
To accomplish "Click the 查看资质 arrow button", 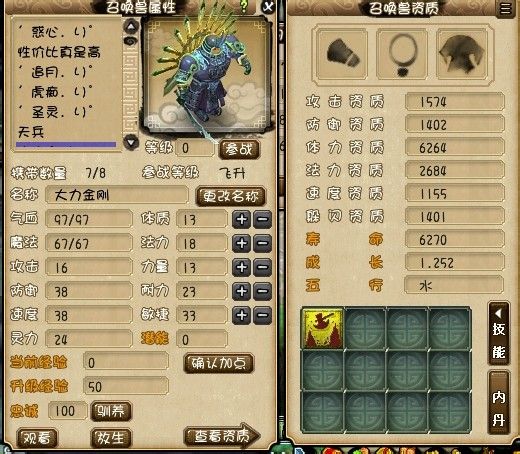I will (x=222, y=436).
